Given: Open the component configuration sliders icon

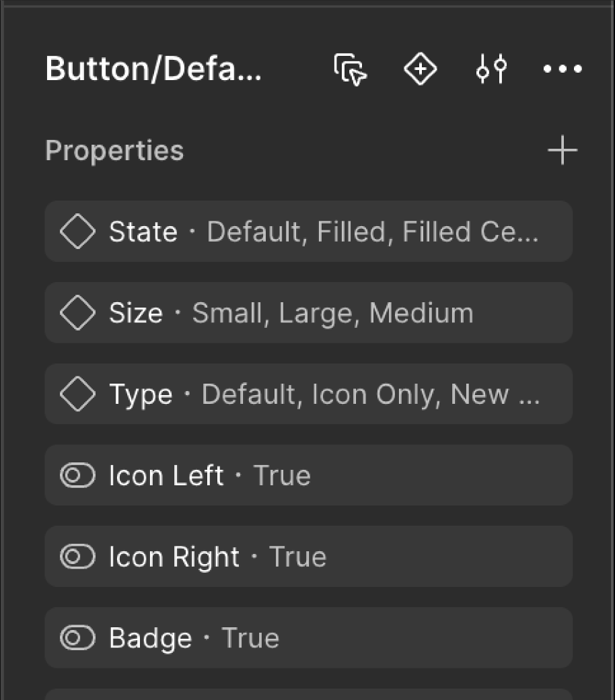Looking at the screenshot, I should click(x=490, y=69).
